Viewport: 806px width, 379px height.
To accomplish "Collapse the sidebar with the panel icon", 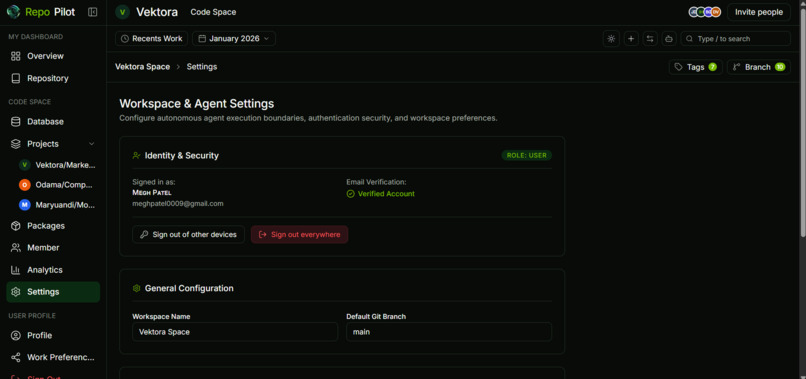I will [93, 12].
